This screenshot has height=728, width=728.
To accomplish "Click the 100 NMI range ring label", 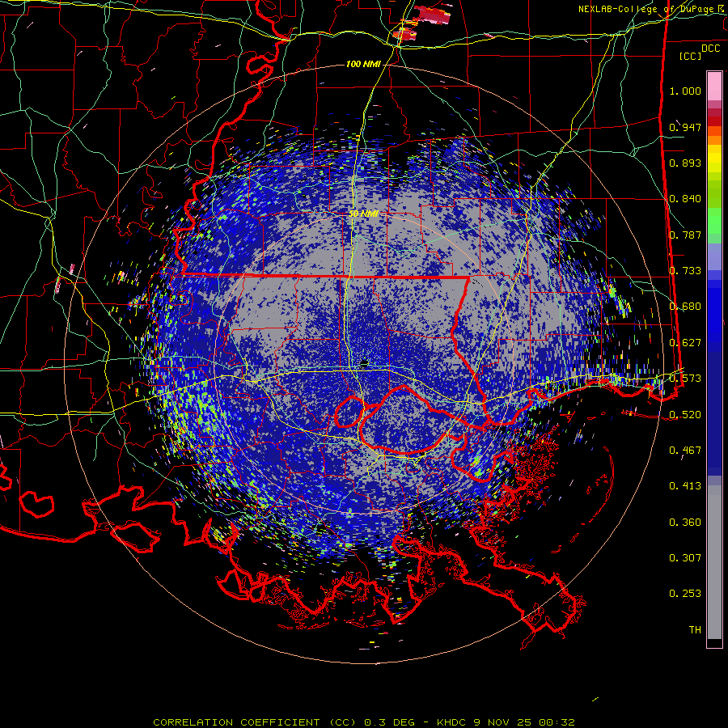I will [362, 64].
